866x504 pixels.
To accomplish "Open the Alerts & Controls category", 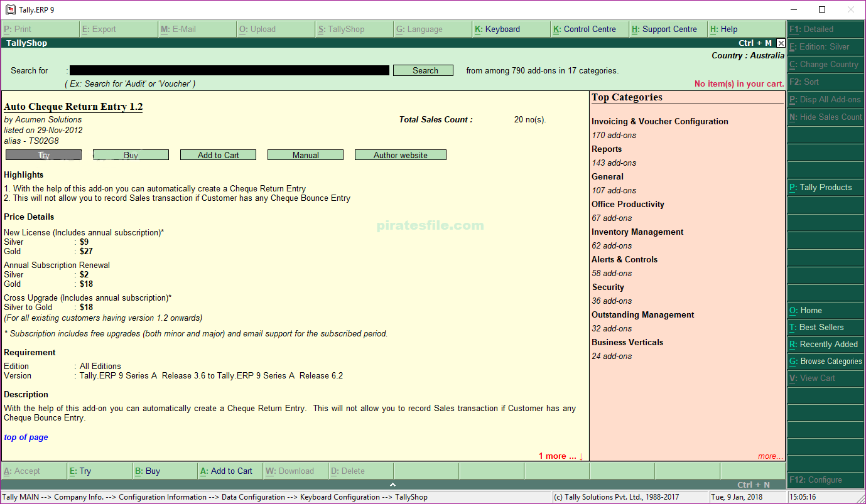I will click(x=625, y=259).
